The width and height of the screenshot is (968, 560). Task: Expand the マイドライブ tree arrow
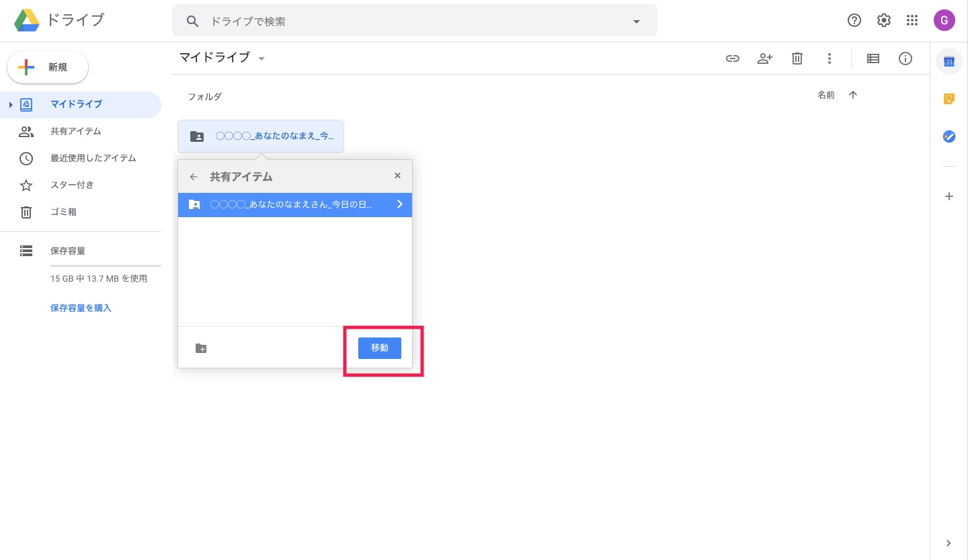(x=11, y=105)
